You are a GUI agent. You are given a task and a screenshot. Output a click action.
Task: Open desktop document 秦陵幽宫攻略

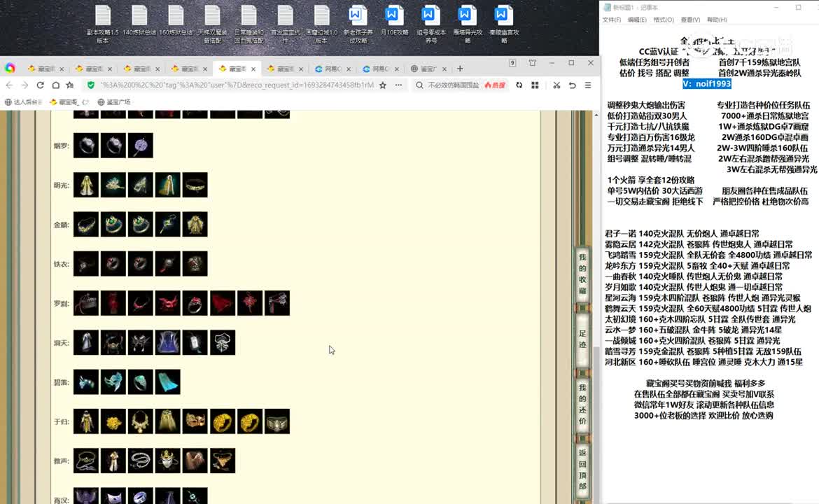[503, 24]
